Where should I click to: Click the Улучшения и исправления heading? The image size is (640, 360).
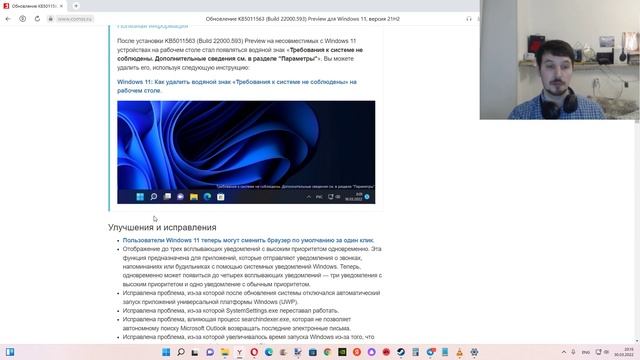162,227
